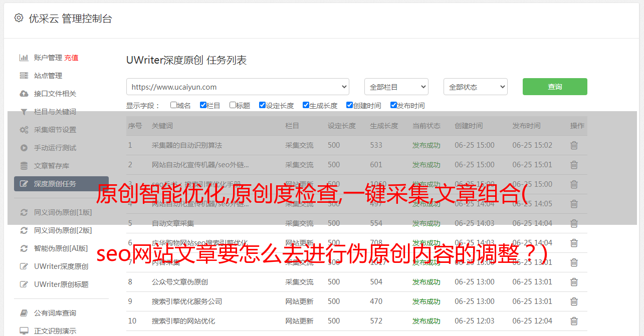Click the keyword 采集器的自动识别算法
This screenshot has width=644, height=336.
(187, 145)
